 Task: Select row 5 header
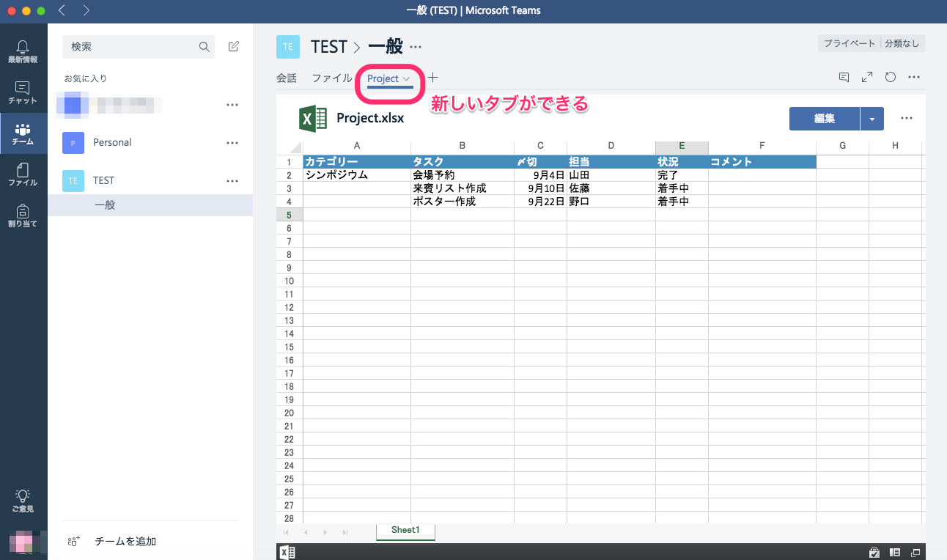(x=290, y=215)
